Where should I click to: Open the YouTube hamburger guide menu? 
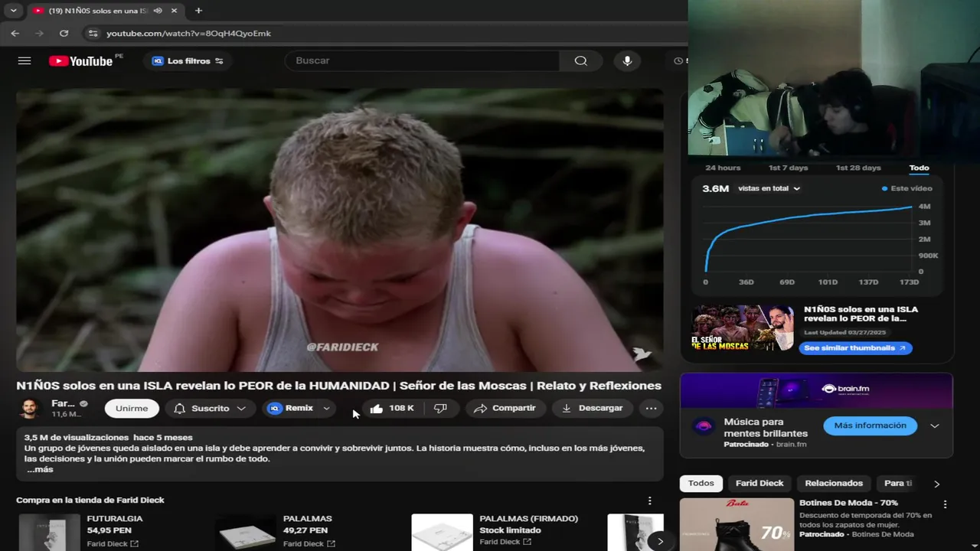click(x=24, y=60)
